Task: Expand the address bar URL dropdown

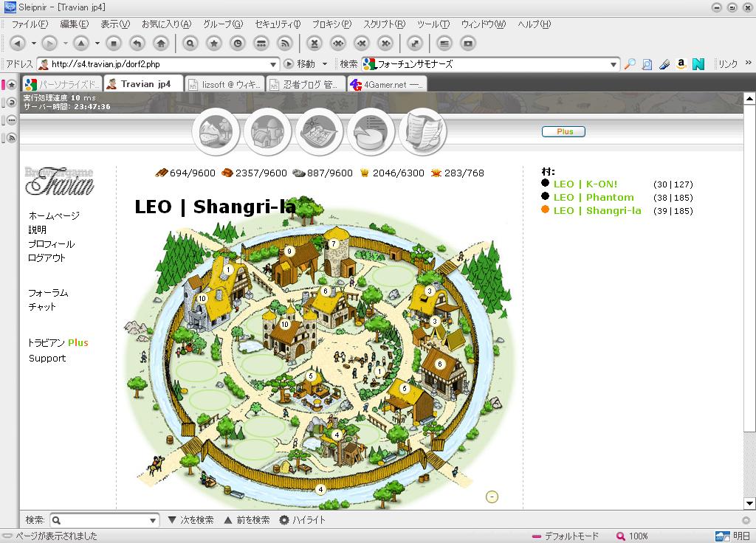Action: [x=273, y=64]
